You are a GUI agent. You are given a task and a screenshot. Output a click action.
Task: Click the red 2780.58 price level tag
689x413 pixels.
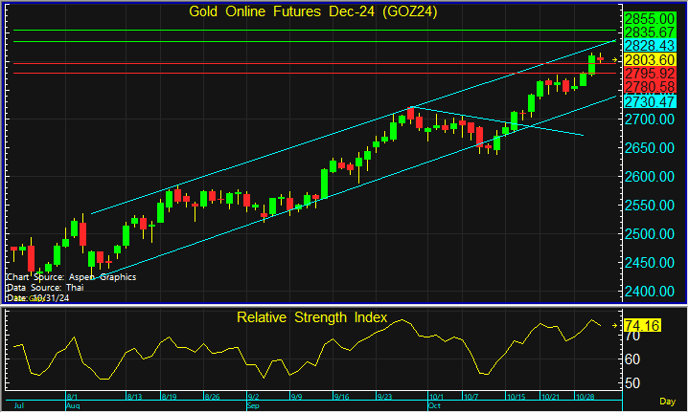pos(650,87)
